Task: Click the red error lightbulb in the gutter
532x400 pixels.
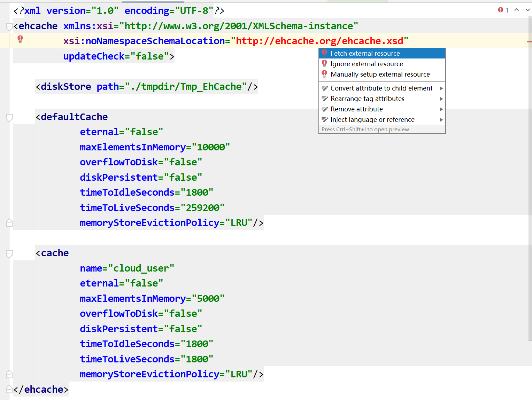Action: point(20,39)
